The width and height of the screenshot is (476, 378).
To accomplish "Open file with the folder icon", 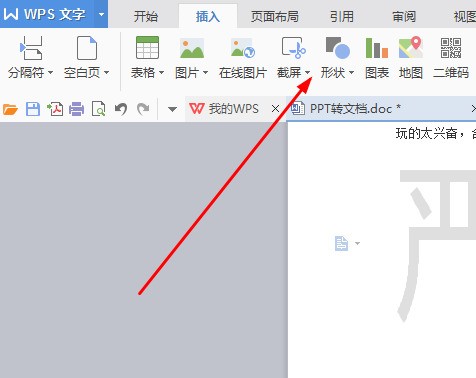I will pos(10,109).
